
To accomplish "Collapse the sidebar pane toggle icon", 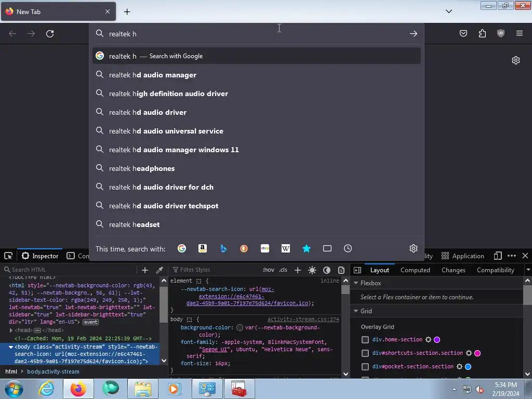I will (x=357, y=270).
